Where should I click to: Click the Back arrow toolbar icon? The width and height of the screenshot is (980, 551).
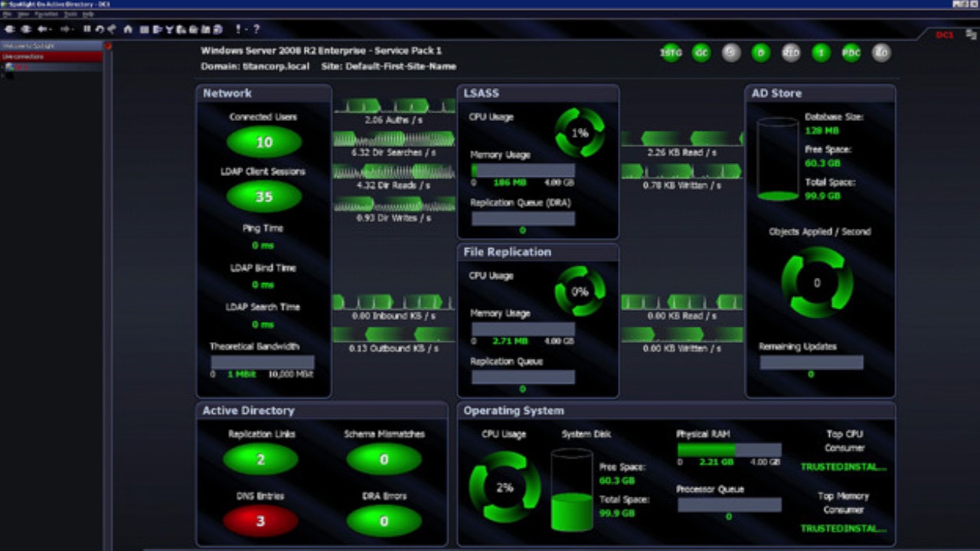44,29
